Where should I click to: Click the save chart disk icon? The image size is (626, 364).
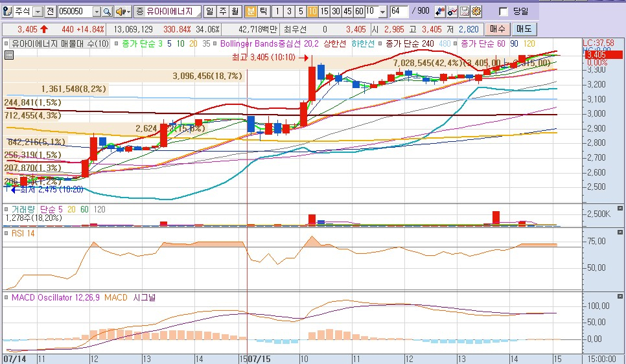(x=465, y=12)
